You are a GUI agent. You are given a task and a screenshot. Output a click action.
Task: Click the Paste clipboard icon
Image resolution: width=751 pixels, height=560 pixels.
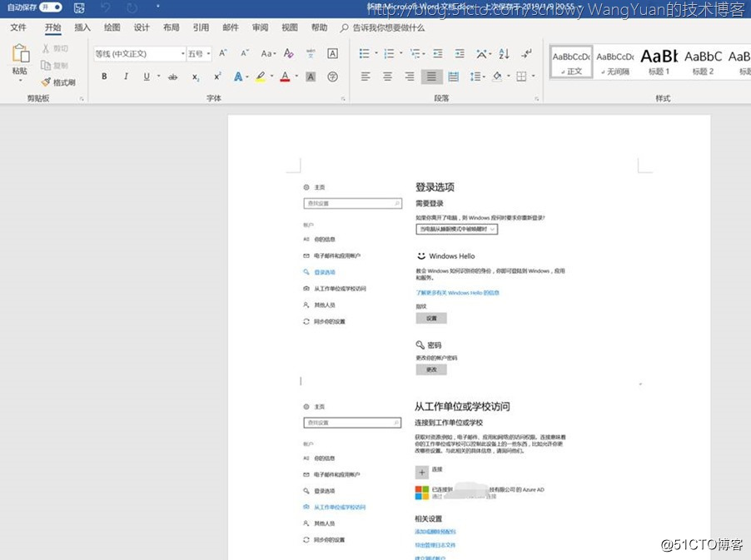tap(20, 53)
